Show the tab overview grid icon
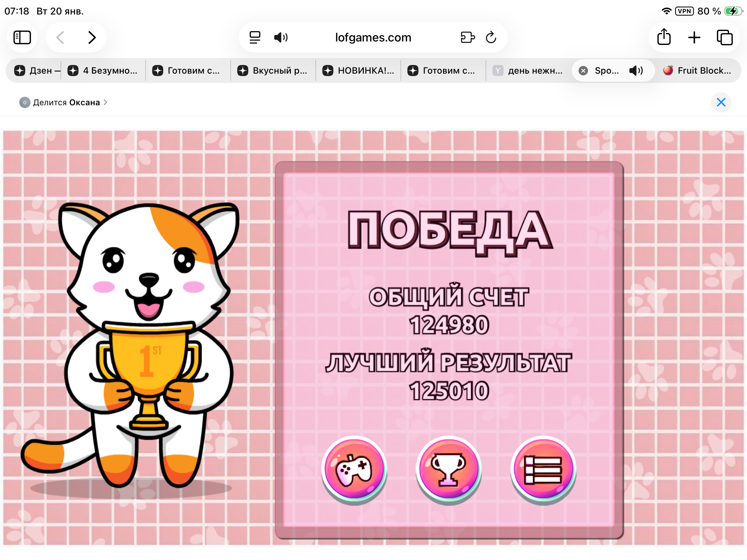747x560 pixels. click(x=725, y=37)
